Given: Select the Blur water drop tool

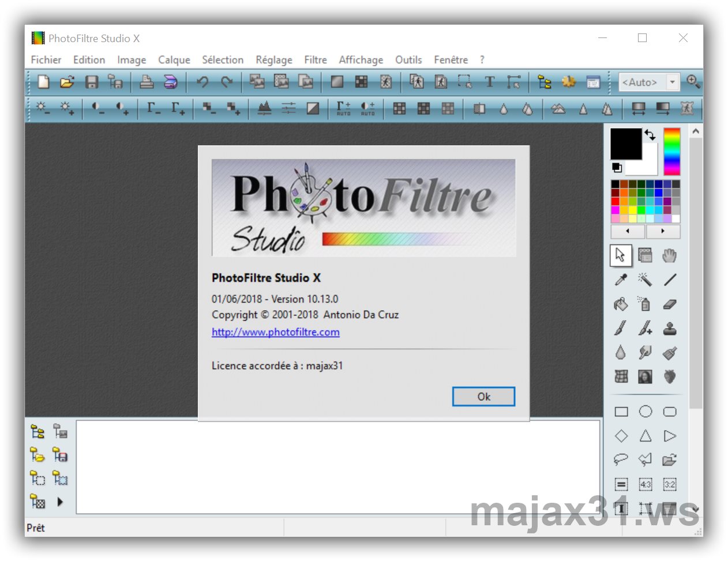Looking at the screenshot, I should [621, 352].
